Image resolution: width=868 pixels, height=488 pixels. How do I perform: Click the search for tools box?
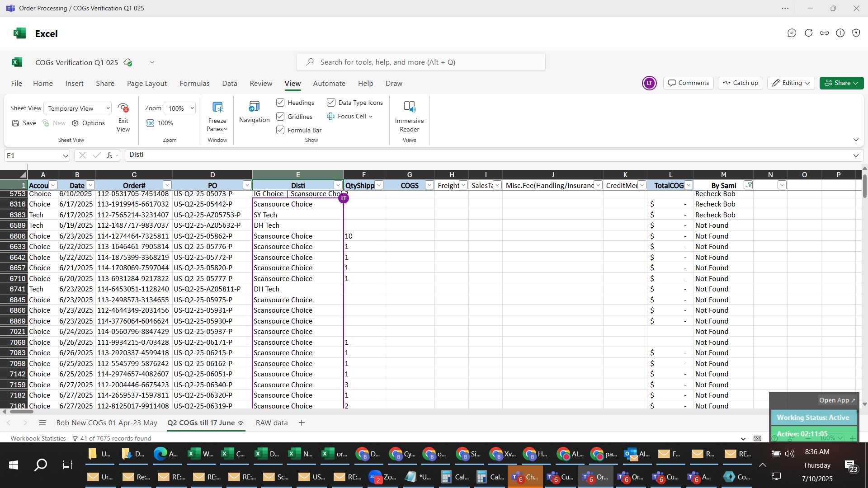[x=420, y=62]
